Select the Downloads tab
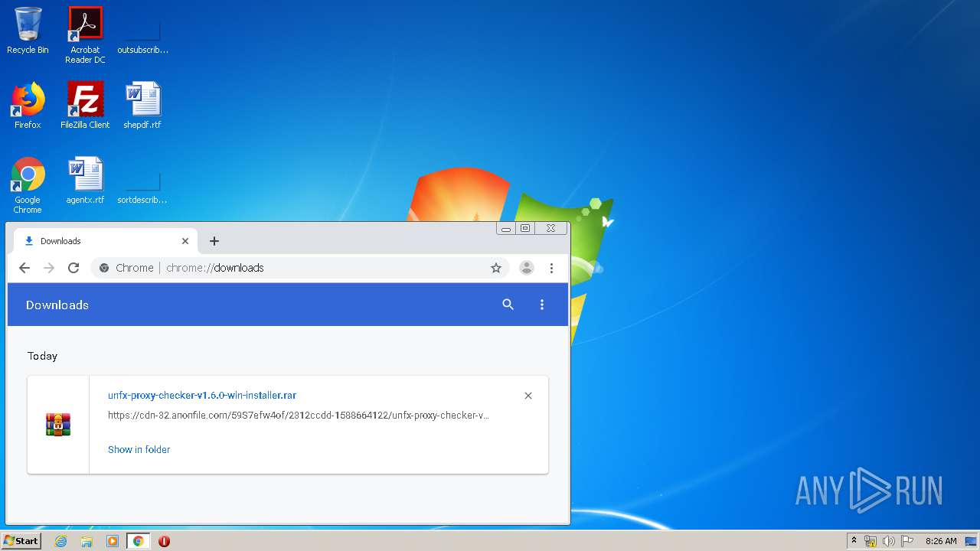Screen dimensions: 980x551 tap(106, 241)
